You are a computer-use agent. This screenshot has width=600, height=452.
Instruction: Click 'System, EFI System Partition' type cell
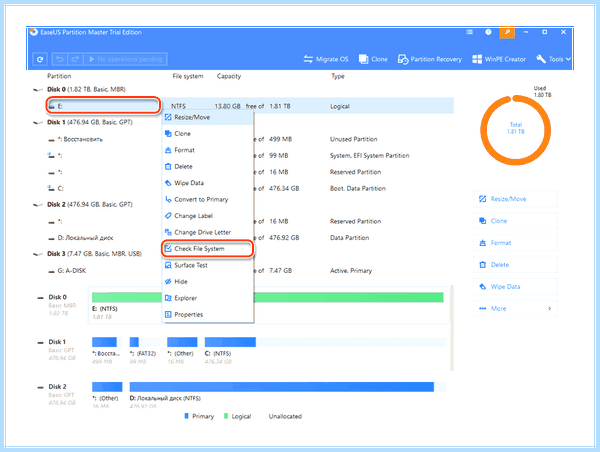[370, 156]
